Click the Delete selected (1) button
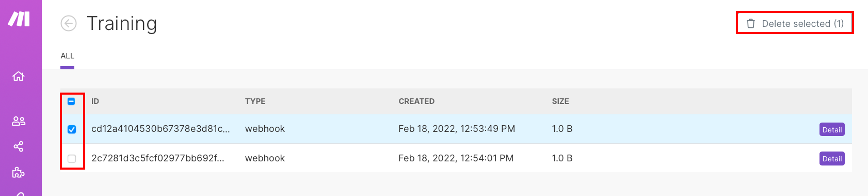 [x=795, y=23]
